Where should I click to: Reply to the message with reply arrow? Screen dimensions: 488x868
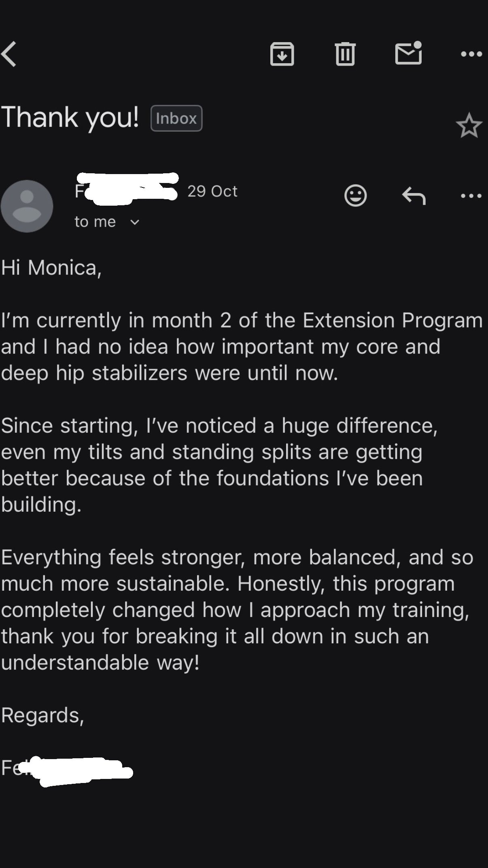(x=414, y=196)
